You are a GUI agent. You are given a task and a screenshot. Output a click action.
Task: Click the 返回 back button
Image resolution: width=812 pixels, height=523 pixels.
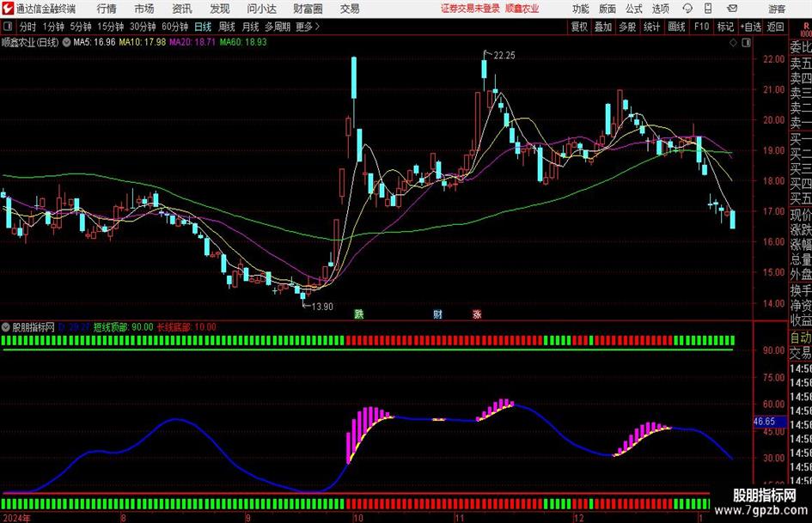[775, 27]
